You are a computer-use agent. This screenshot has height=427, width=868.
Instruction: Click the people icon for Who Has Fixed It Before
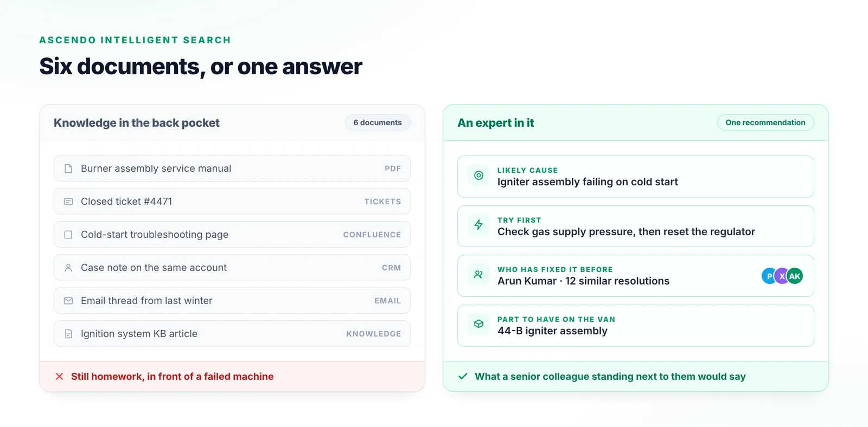[x=478, y=275]
